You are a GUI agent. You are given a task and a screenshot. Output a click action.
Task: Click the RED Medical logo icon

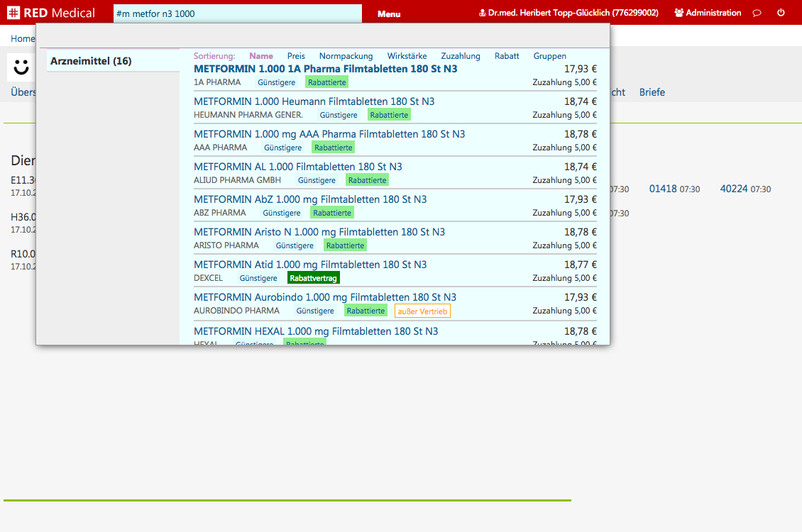click(13, 13)
